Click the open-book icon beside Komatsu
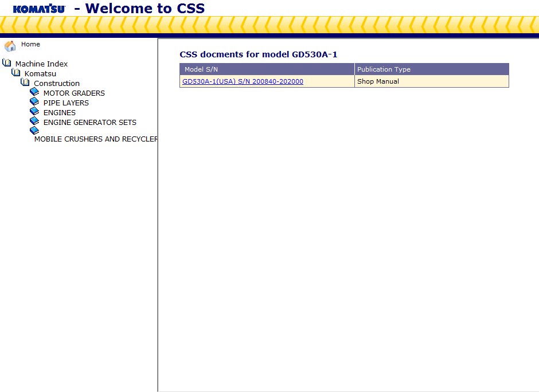Viewport: 539px width, 392px height. 16,72
